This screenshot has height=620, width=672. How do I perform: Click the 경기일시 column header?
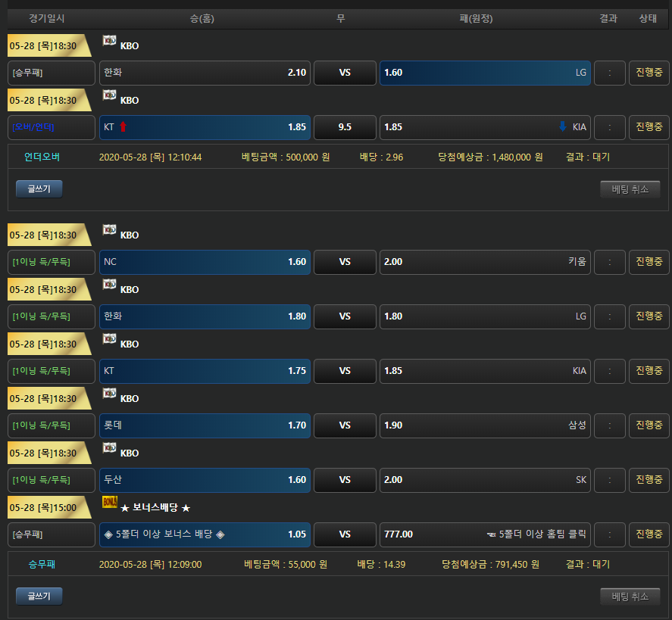click(47, 19)
